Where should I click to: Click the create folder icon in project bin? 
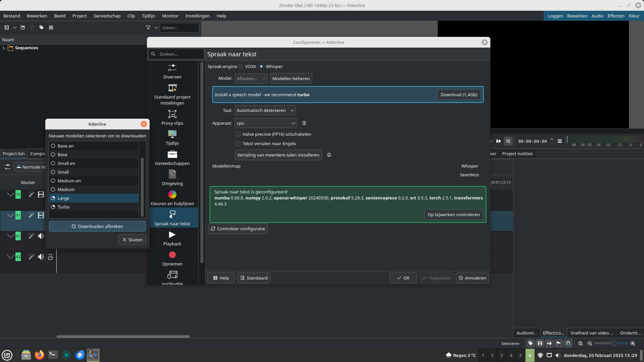tap(23, 27)
